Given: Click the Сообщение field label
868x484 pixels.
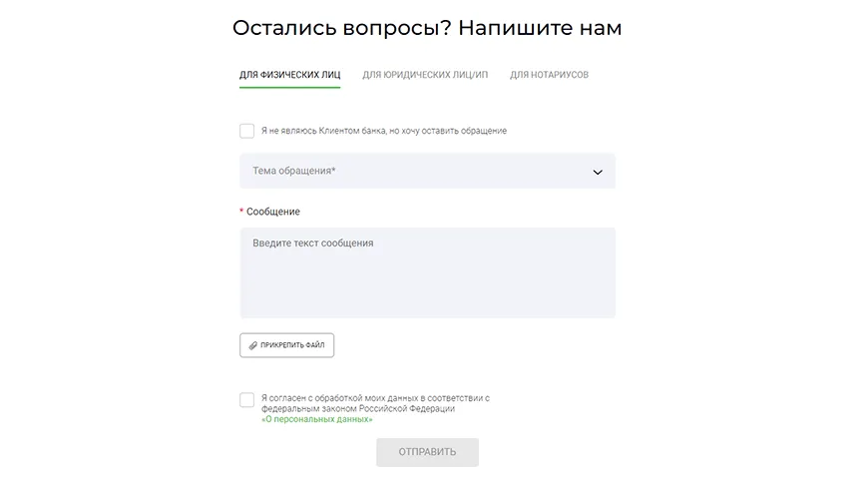Looking at the screenshot, I should click(x=273, y=212).
